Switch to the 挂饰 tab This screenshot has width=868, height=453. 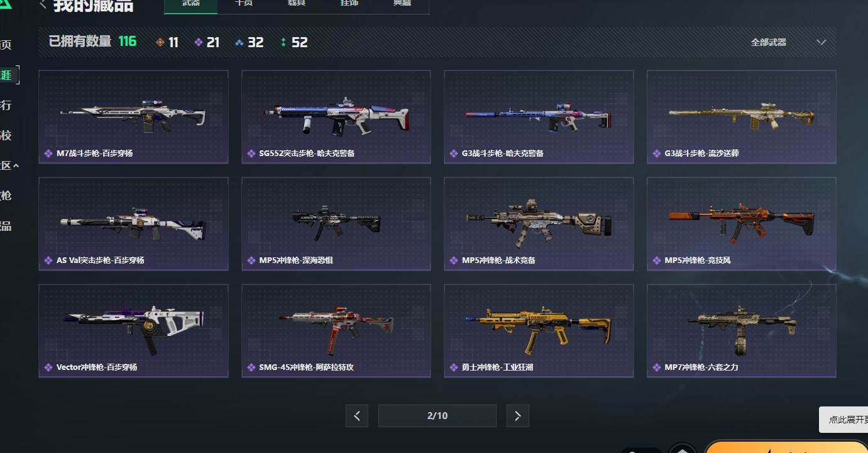(x=349, y=4)
